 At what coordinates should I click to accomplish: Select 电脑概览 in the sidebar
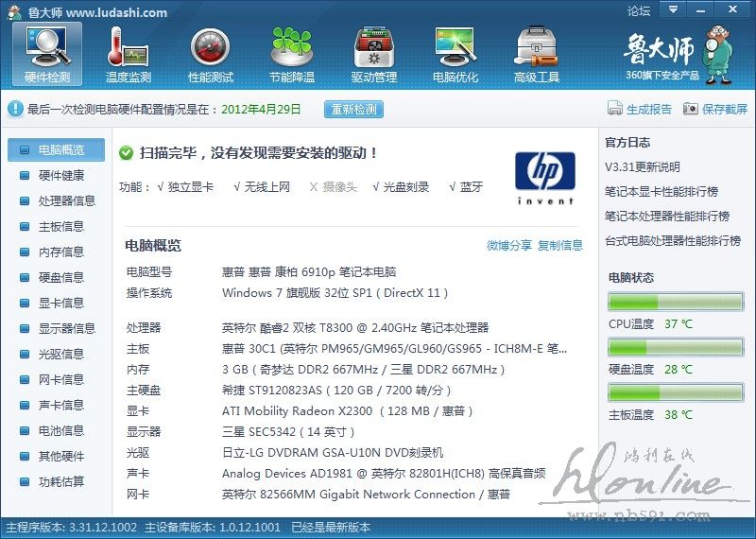pyautogui.click(x=56, y=149)
